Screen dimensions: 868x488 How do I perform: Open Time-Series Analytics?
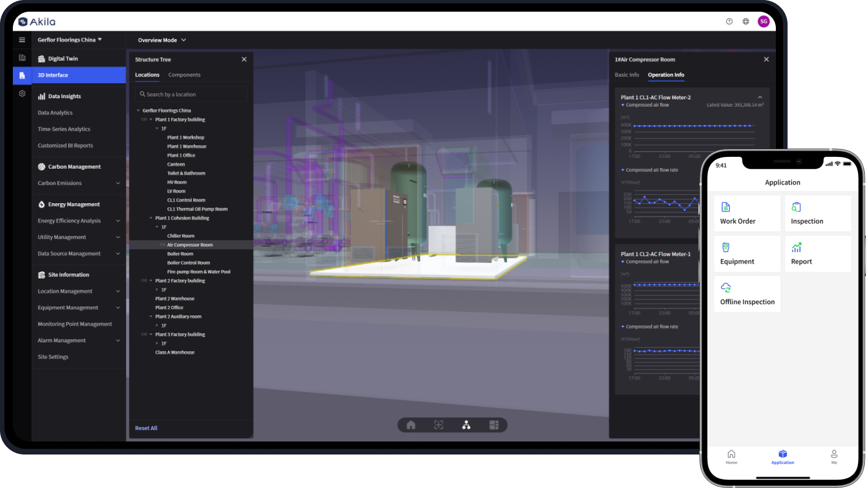point(64,129)
